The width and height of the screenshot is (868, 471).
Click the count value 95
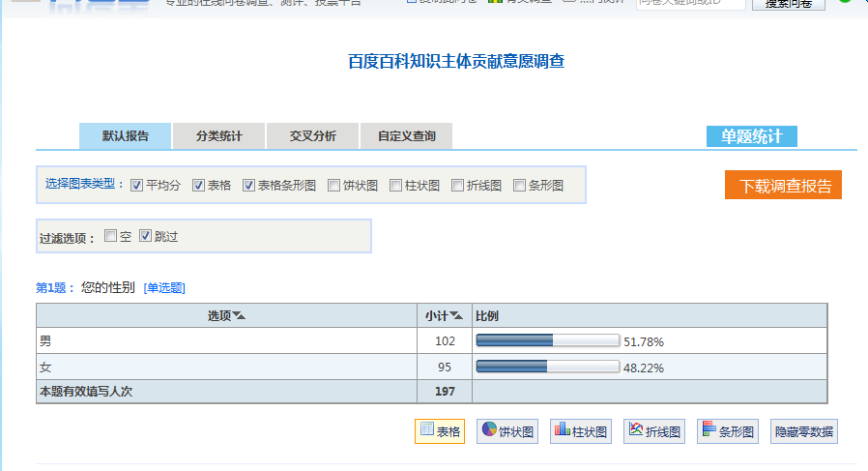[x=445, y=368]
